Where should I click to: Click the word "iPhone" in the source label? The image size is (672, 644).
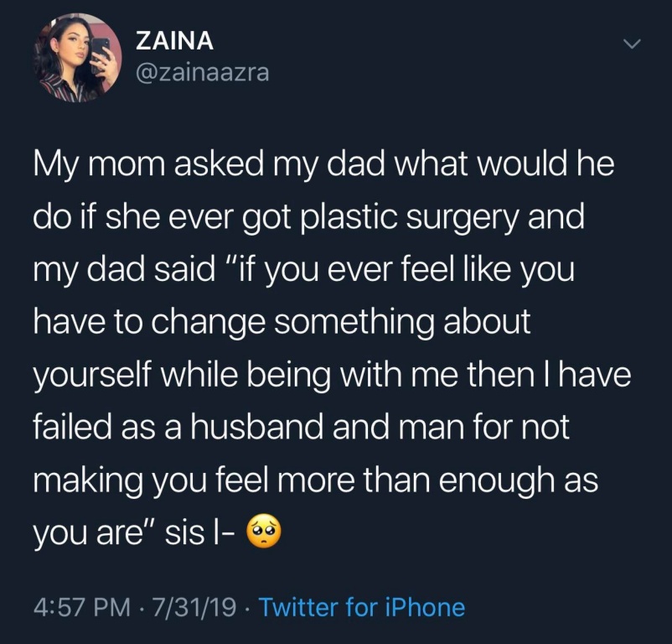coord(425,607)
